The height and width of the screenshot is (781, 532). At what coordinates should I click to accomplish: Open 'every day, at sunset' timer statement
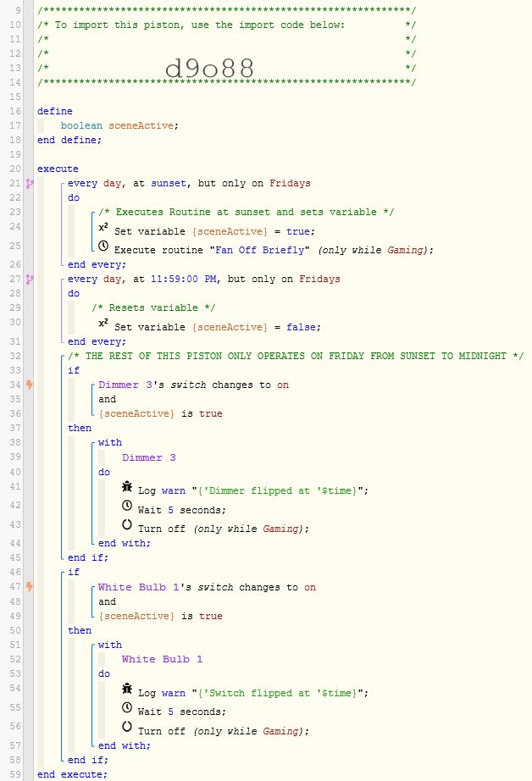pyautogui.click(x=189, y=183)
